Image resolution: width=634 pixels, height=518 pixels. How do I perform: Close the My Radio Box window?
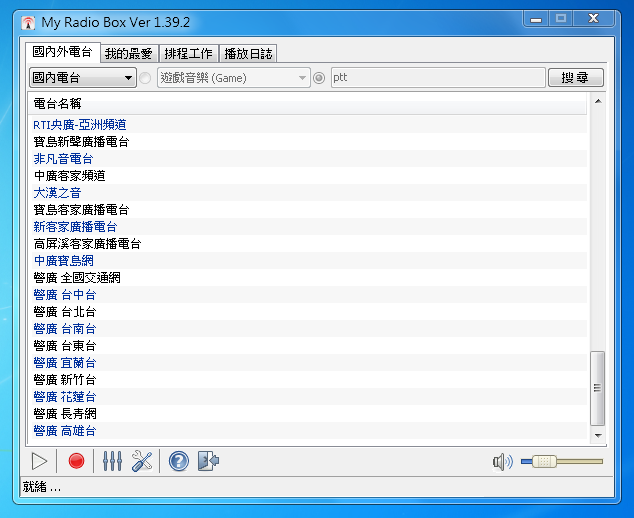594,19
